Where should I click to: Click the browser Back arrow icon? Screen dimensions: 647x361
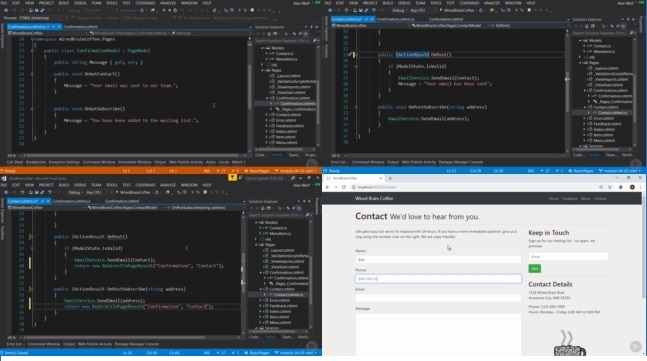click(x=328, y=187)
